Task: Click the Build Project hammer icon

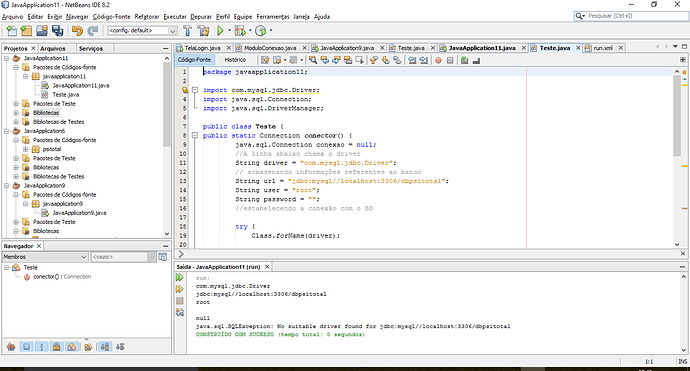Action: (x=187, y=30)
